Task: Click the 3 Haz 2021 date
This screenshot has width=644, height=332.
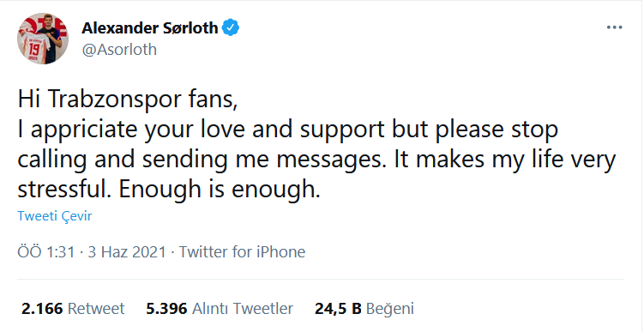Action: click(x=127, y=252)
